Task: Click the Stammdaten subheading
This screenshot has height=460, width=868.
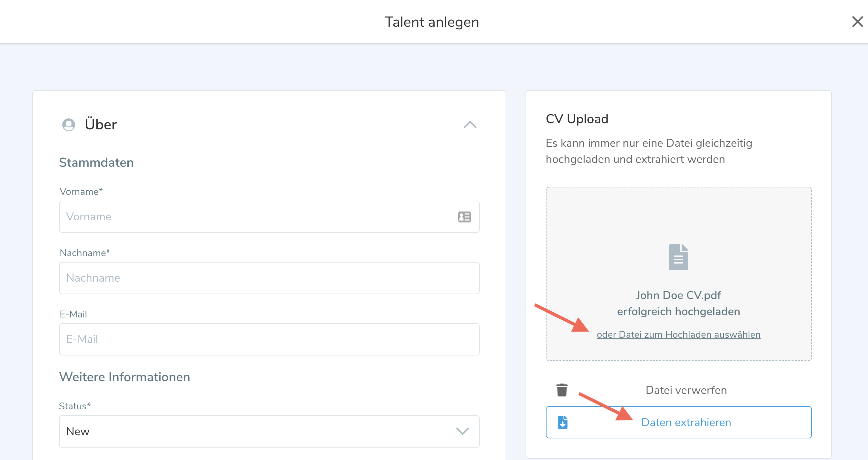Action: 96,163
